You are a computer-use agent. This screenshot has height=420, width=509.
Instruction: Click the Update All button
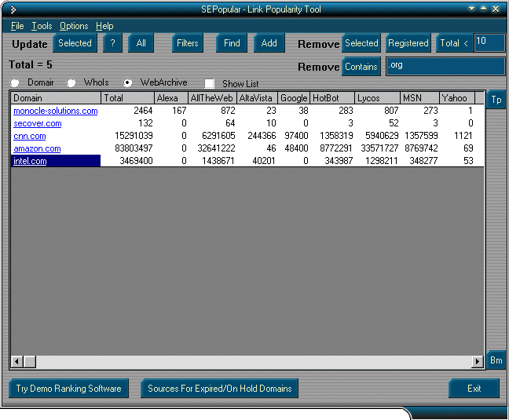[x=141, y=43]
